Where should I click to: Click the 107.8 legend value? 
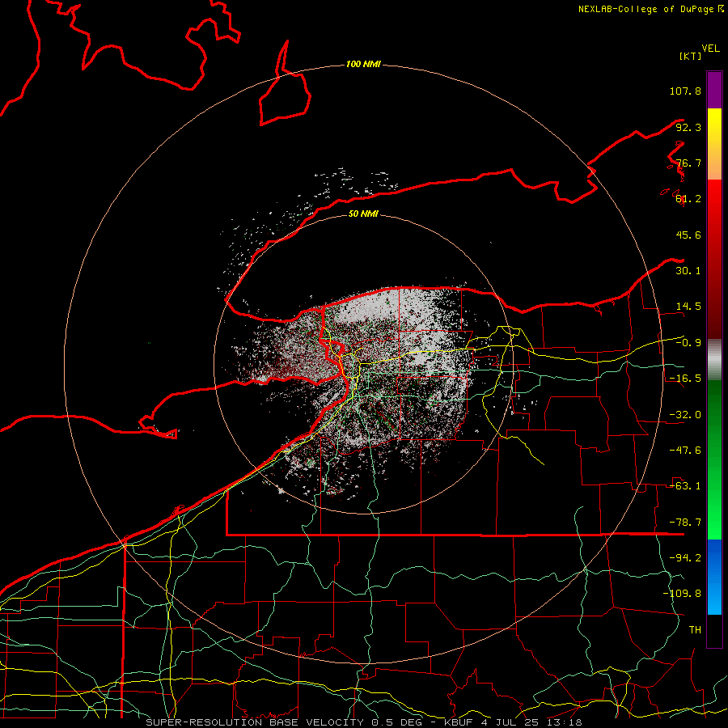click(685, 91)
